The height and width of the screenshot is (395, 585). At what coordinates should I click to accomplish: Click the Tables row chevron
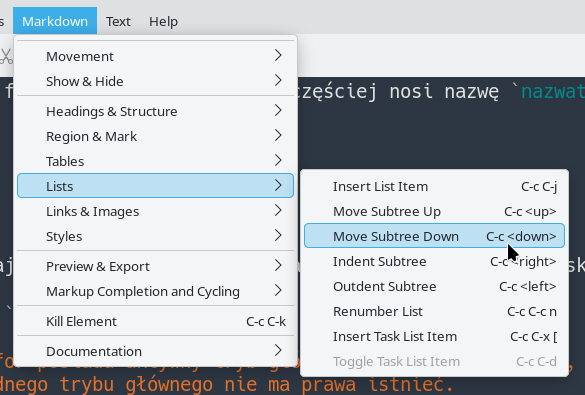[x=278, y=160]
